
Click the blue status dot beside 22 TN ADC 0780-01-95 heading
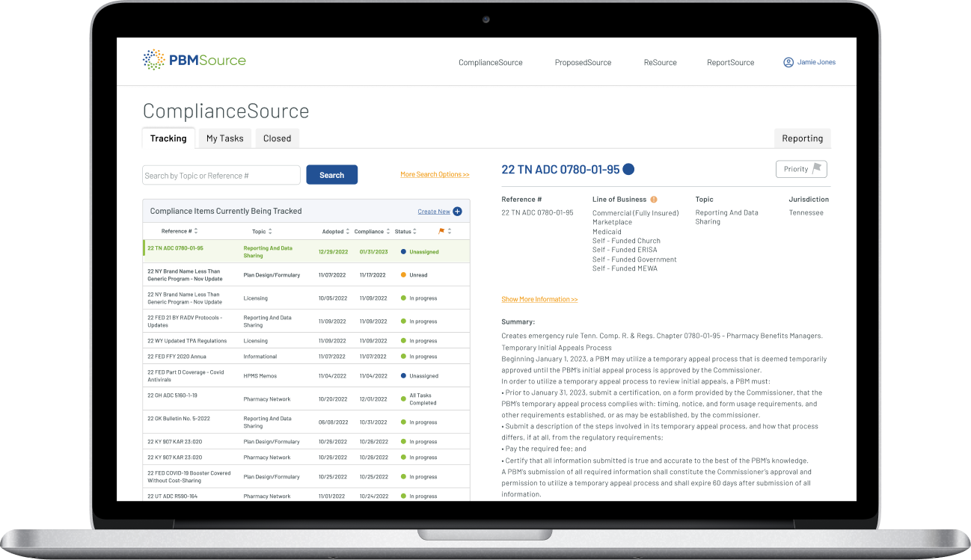(x=628, y=170)
